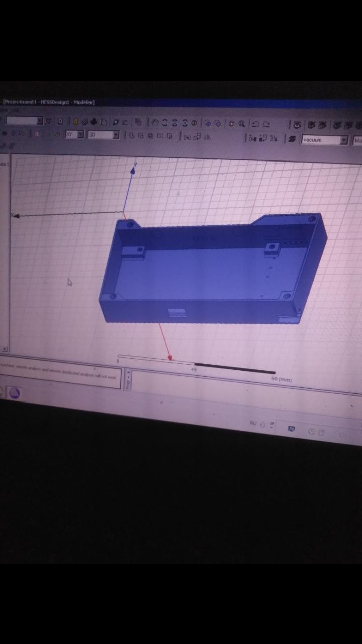Click the Intersect boolean icon
Screen dimensions: 362x644
150,136
